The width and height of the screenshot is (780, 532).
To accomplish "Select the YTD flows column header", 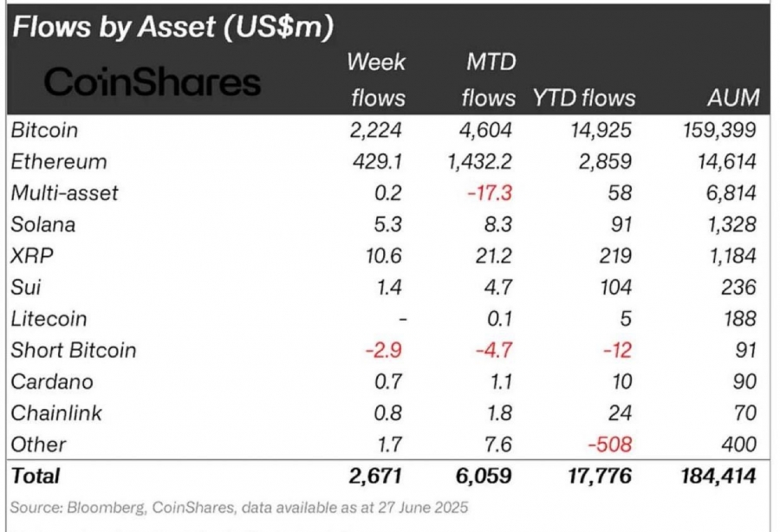I will pyautogui.click(x=584, y=98).
